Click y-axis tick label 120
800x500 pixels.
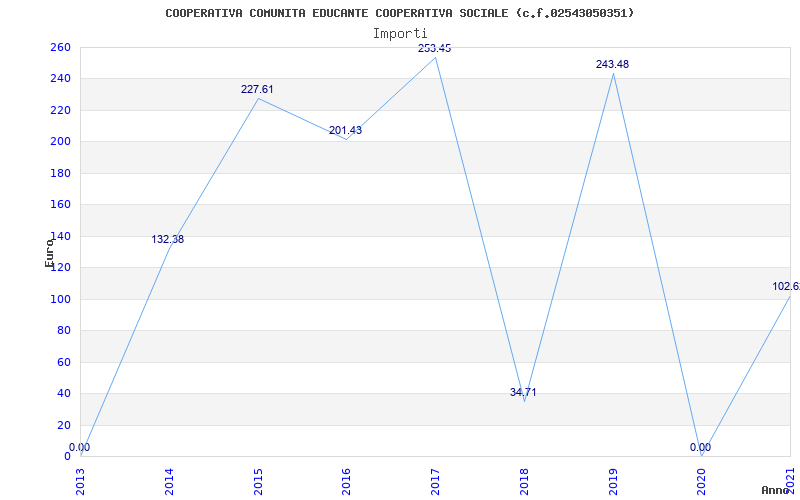click(x=60, y=268)
